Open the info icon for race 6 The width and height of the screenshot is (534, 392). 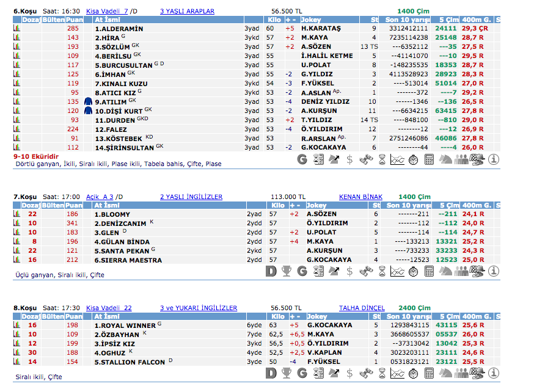click(x=494, y=160)
